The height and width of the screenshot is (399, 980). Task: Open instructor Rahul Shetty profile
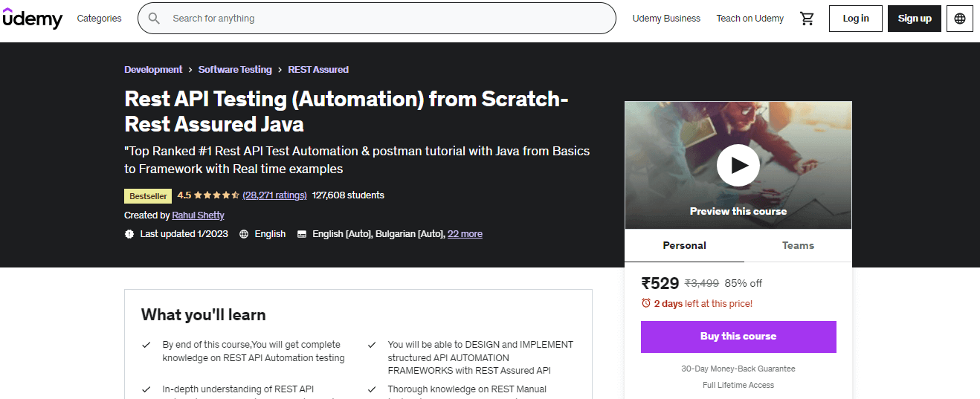point(198,215)
